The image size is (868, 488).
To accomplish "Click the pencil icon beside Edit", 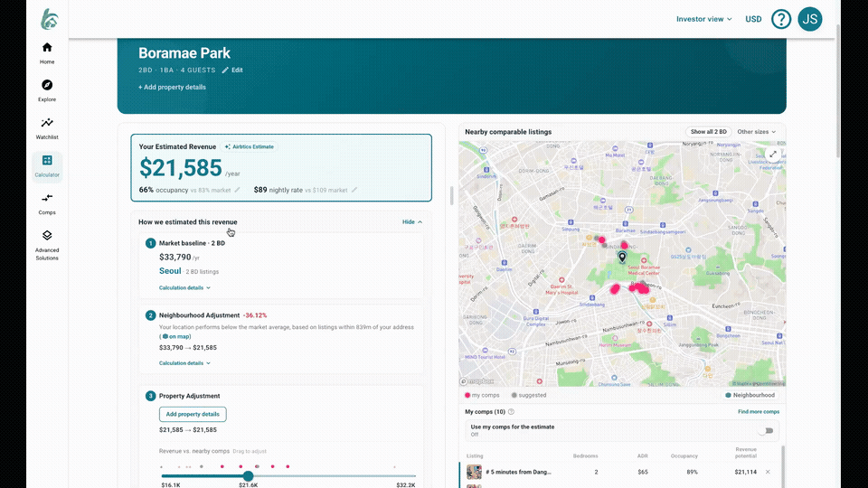I will pos(225,70).
